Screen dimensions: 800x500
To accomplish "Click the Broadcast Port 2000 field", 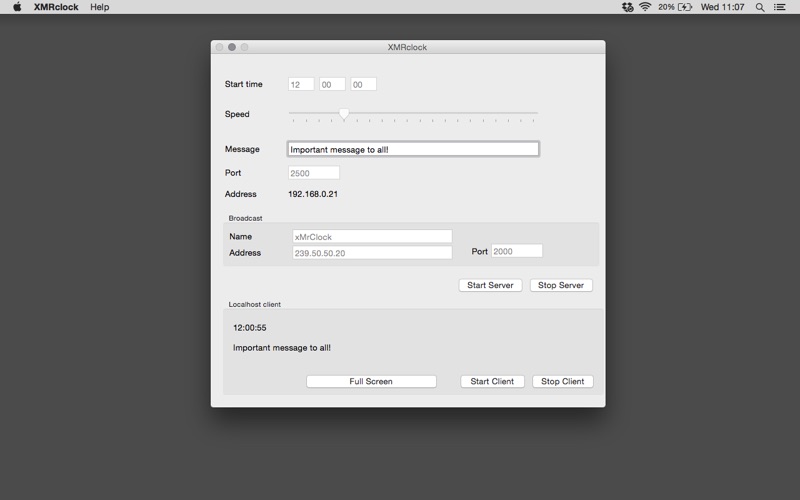I will (x=517, y=251).
